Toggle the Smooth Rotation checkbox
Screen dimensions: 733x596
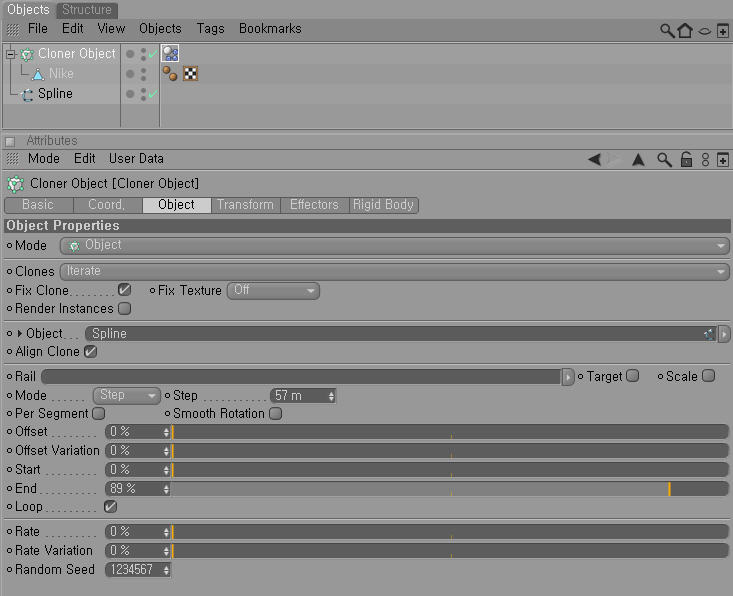(276, 414)
